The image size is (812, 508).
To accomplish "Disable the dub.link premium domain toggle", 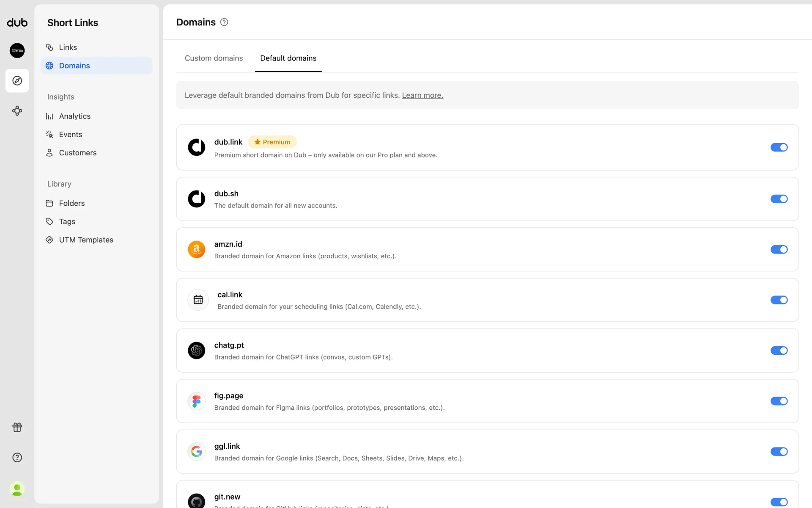I will click(779, 147).
